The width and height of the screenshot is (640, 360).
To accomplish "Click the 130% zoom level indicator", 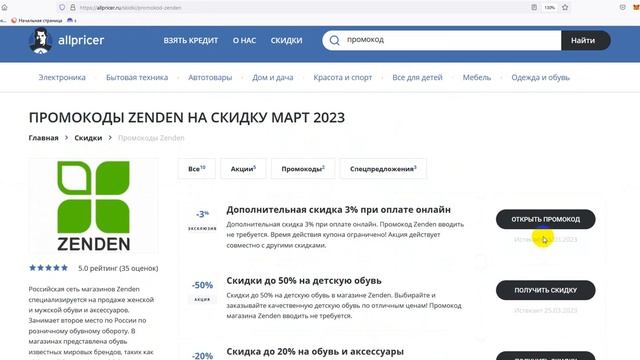I will [x=549, y=7].
